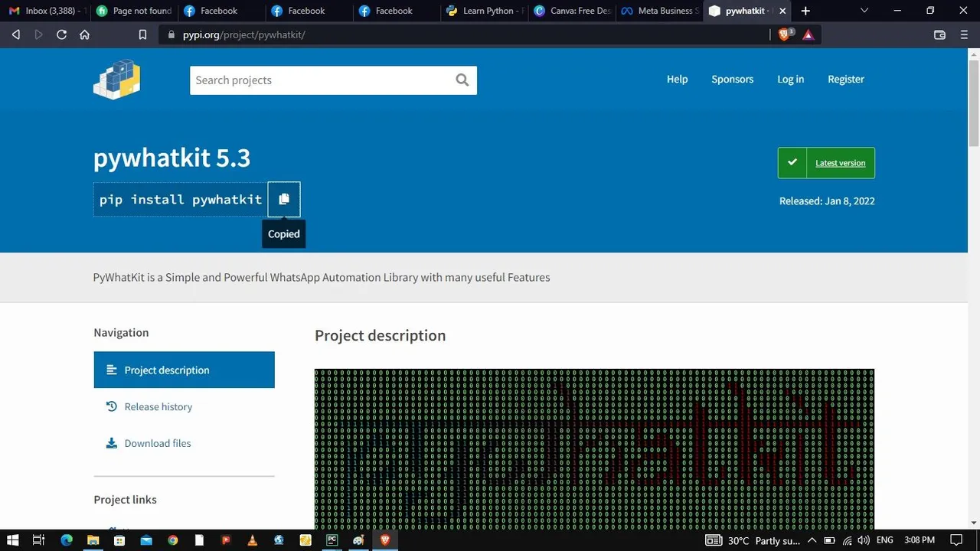
Task: Click the Latest version button
Action: pos(826,163)
